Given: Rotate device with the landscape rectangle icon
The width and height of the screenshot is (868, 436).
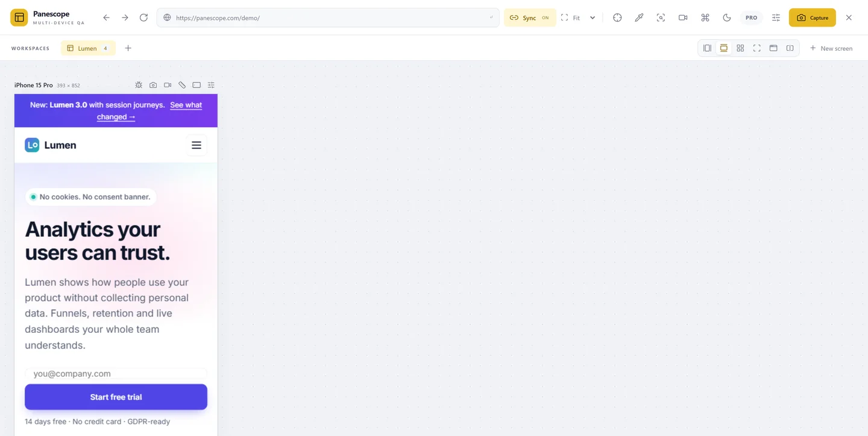Looking at the screenshot, I should [x=197, y=85].
